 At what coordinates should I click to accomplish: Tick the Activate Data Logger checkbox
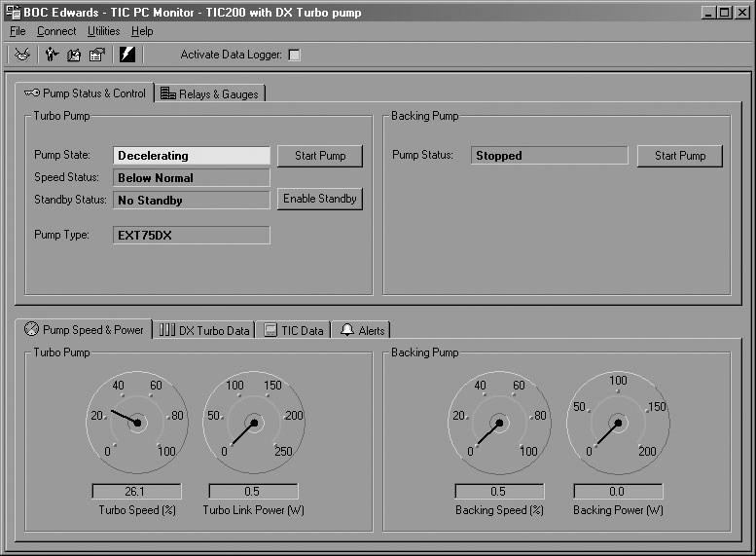[294, 56]
